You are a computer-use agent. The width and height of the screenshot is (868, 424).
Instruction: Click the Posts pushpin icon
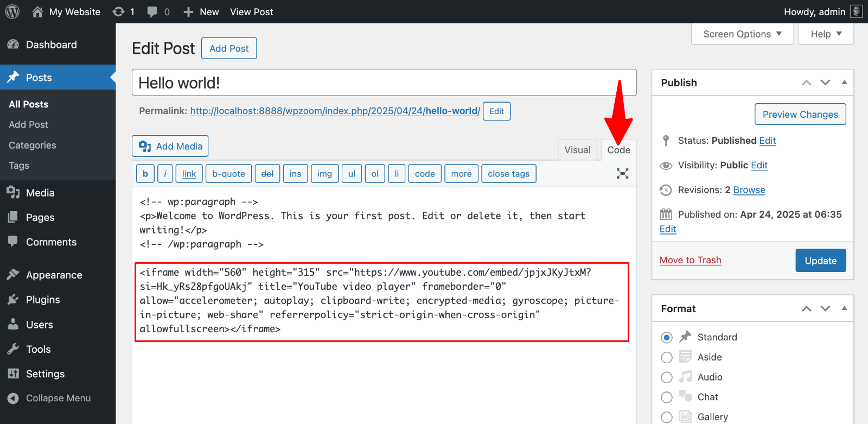13,77
